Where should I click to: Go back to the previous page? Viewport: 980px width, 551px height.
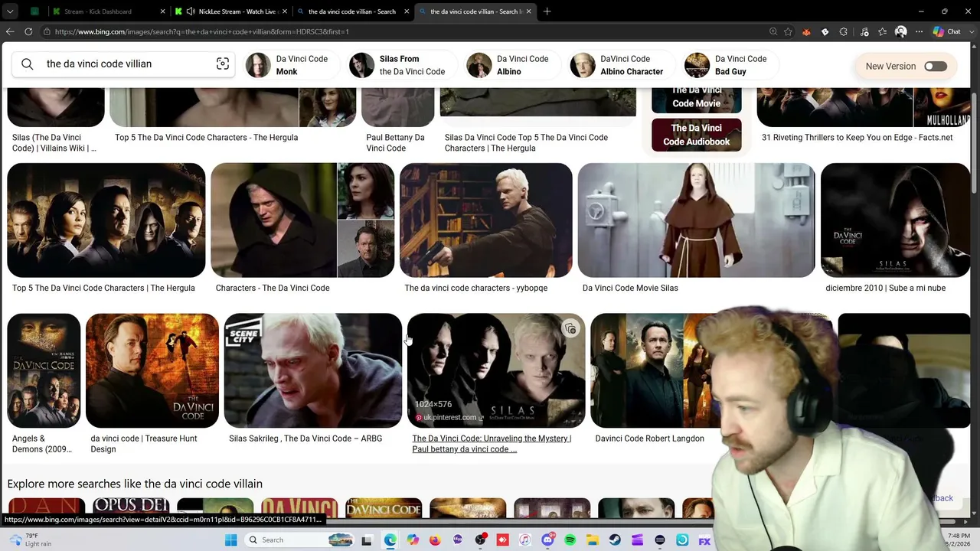[x=10, y=31]
